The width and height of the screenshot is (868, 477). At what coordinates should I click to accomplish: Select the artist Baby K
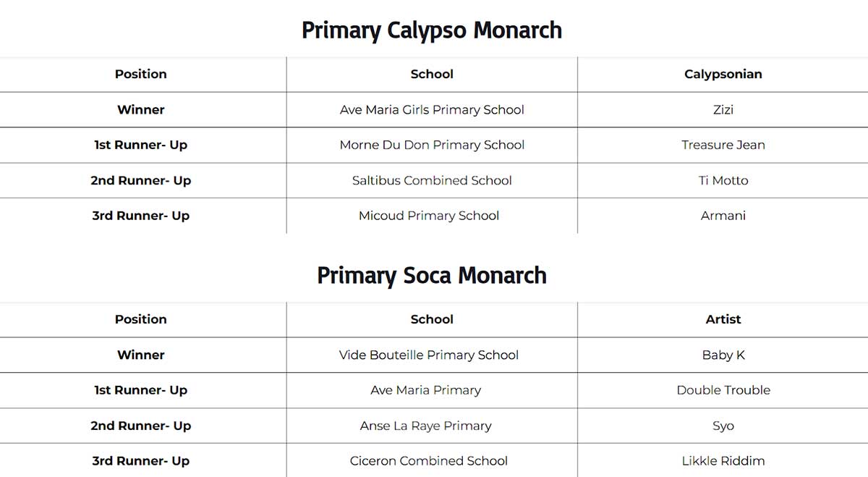click(723, 355)
